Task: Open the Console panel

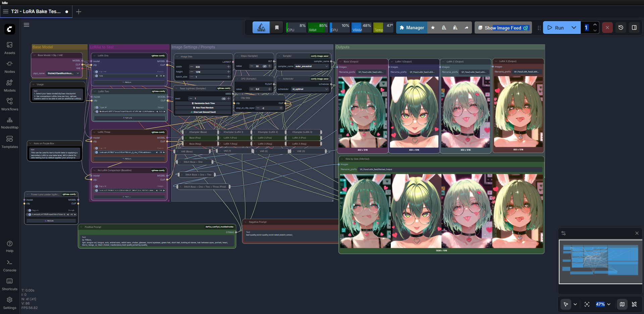Action: [x=9, y=265]
